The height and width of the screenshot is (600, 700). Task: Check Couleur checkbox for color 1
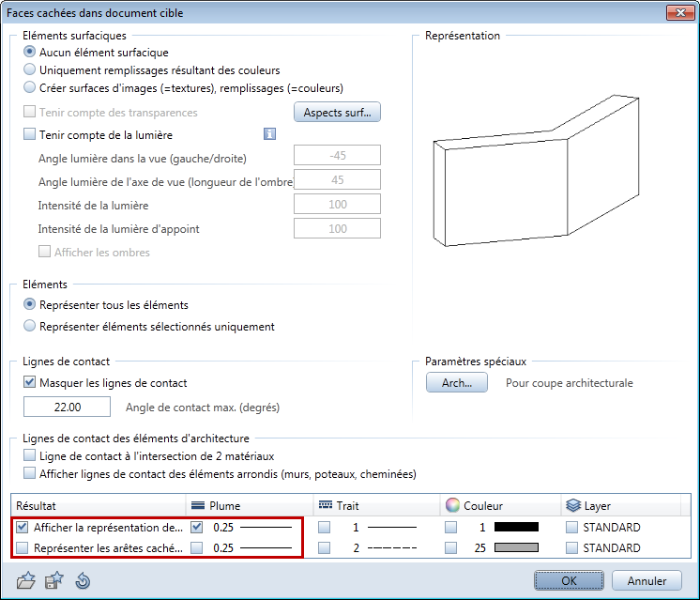(x=451, y=527)
